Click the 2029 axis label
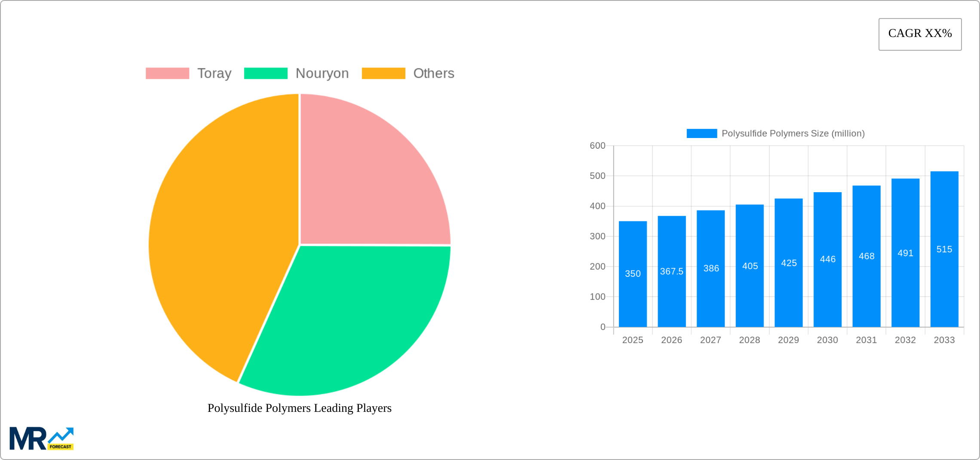 click(x=788, y=340)
